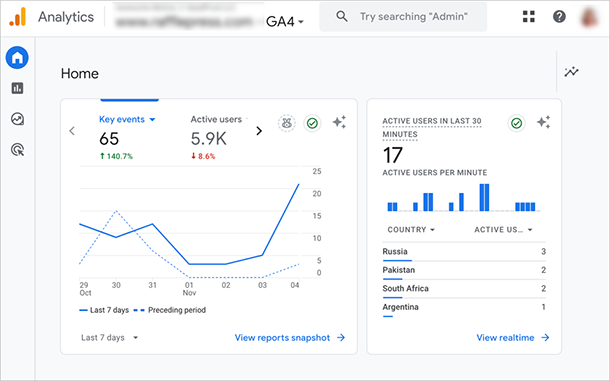Click the green check icon on the realtime card

[x=517, y=123]
